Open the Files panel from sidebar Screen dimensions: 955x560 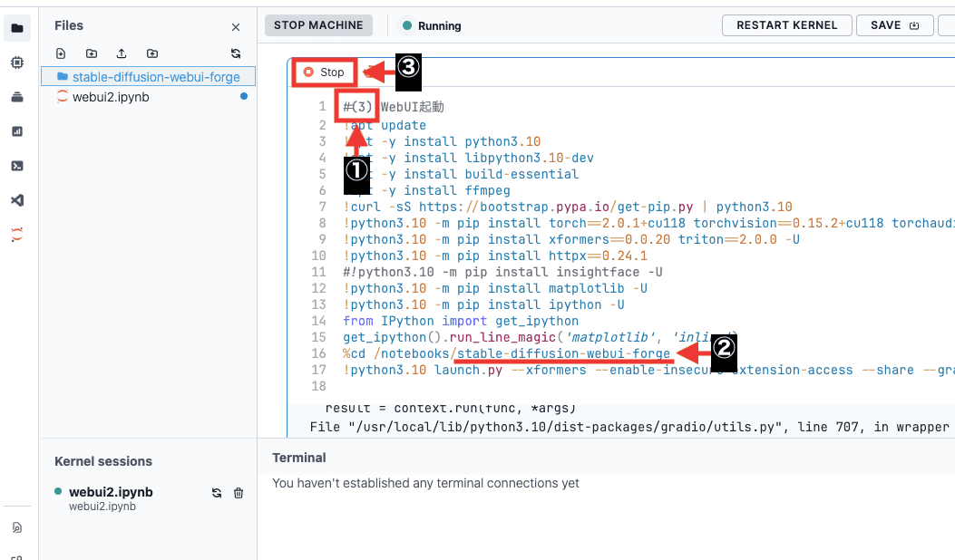coord(16,28)
